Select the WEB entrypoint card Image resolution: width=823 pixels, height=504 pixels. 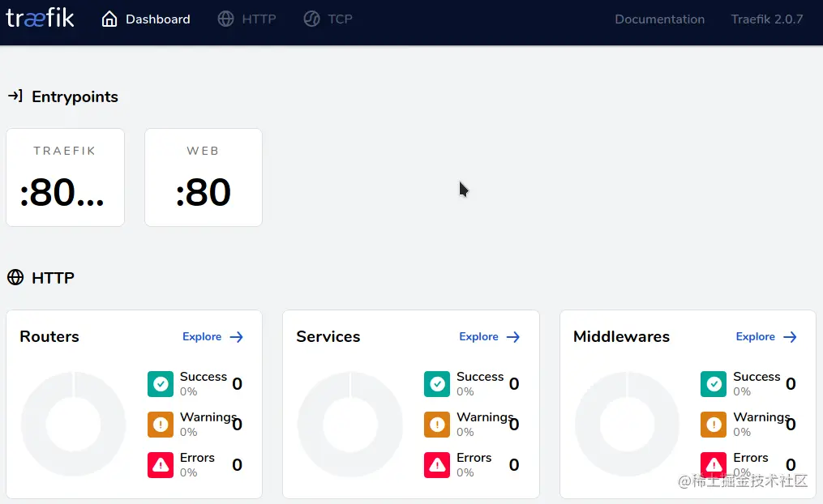pyautogui.click(x=204, y=177)
